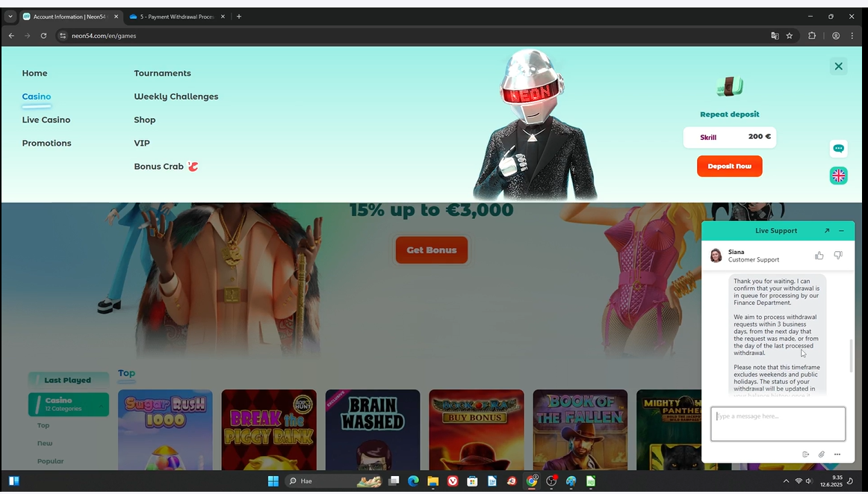Open VIP menu item
The image size is (868, 494).
[142, 143]
